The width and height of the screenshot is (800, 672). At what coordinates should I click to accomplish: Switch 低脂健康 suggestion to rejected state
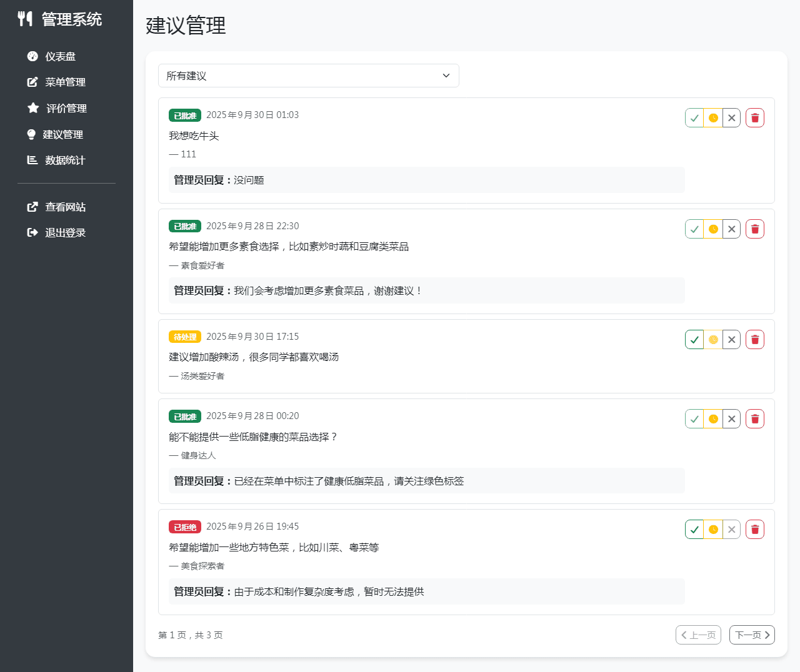click(x=731, y=419)
